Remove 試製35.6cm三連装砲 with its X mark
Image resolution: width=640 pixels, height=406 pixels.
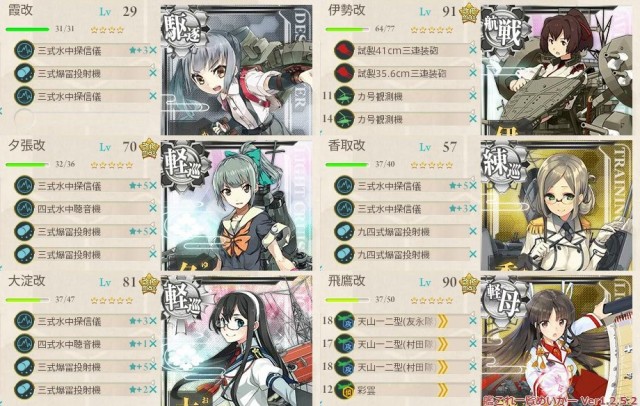(473, 73)
